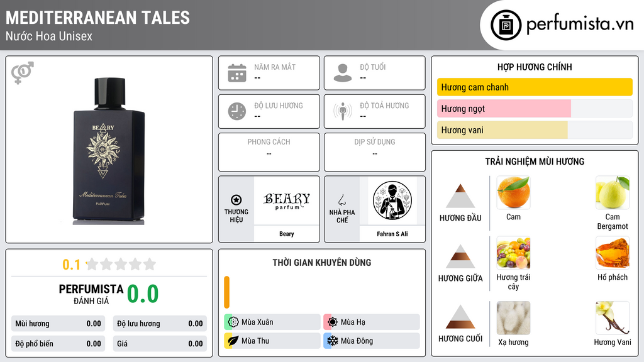
Task: Select the Hương Vani vanilla image
Action: [613, 318]
